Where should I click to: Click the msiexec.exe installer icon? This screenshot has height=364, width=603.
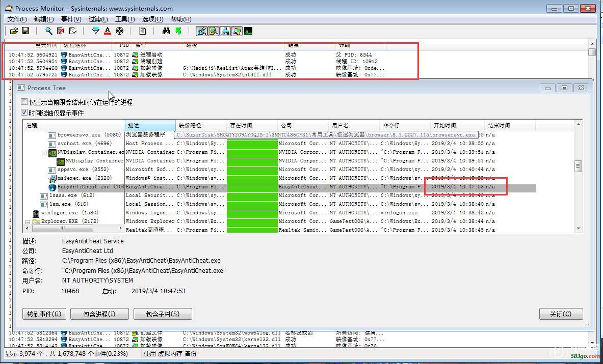(53, 178)
